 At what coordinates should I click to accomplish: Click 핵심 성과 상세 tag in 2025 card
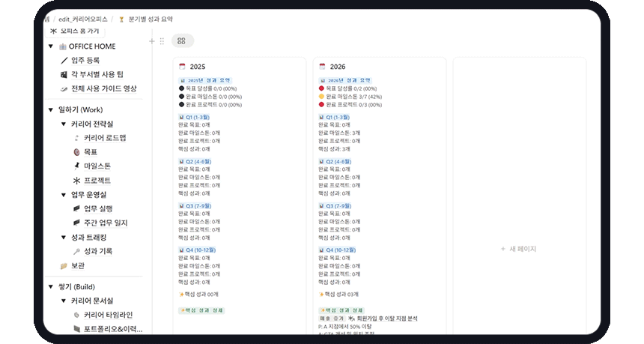[201, 310]
